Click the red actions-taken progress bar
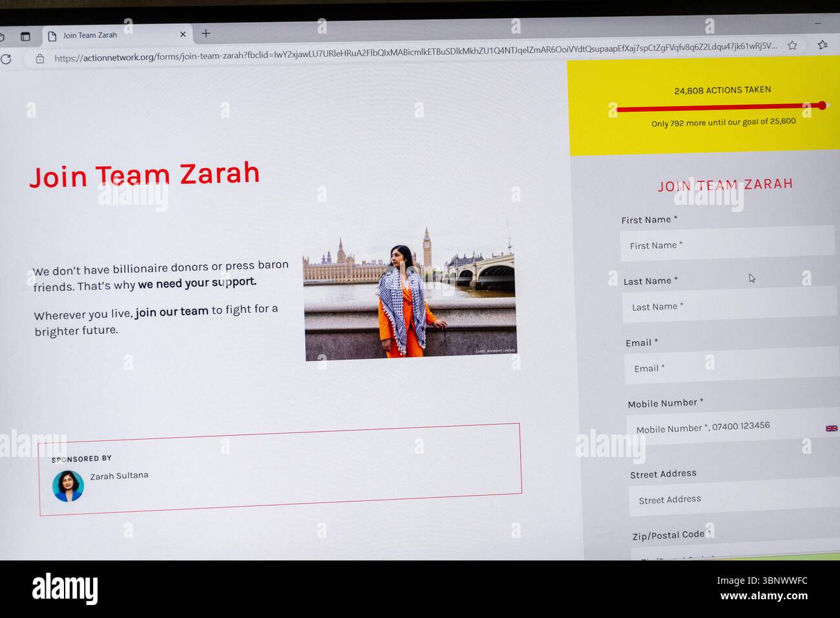Screen dimensions: 840x618 pyautogui.click(x=721, y=107)
